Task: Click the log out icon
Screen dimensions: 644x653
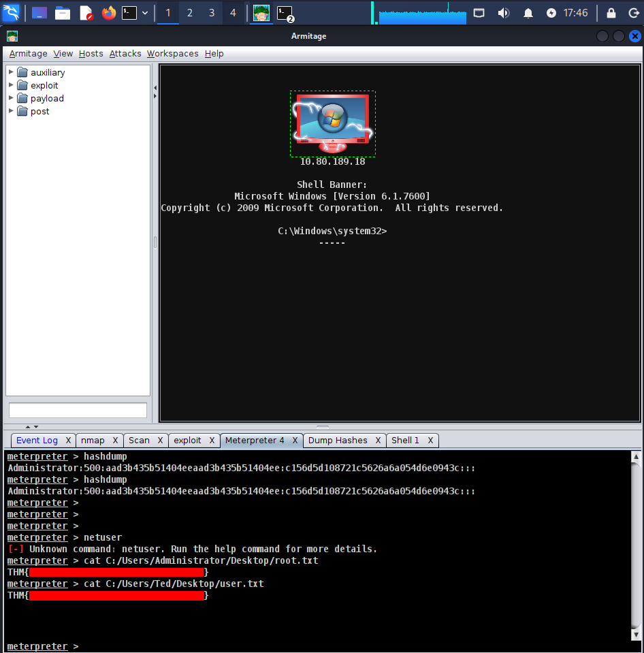Action: (634, 13)
